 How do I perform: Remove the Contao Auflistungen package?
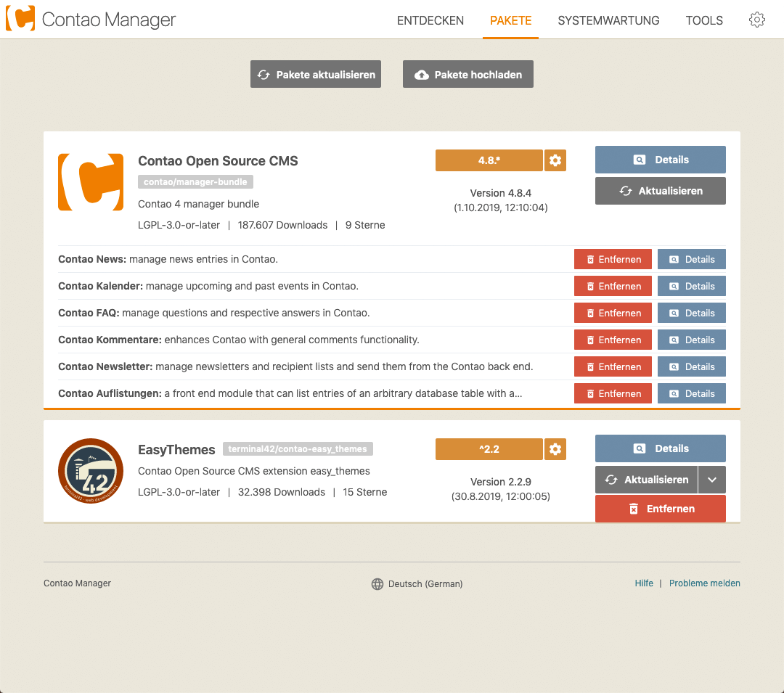(613, 394)
